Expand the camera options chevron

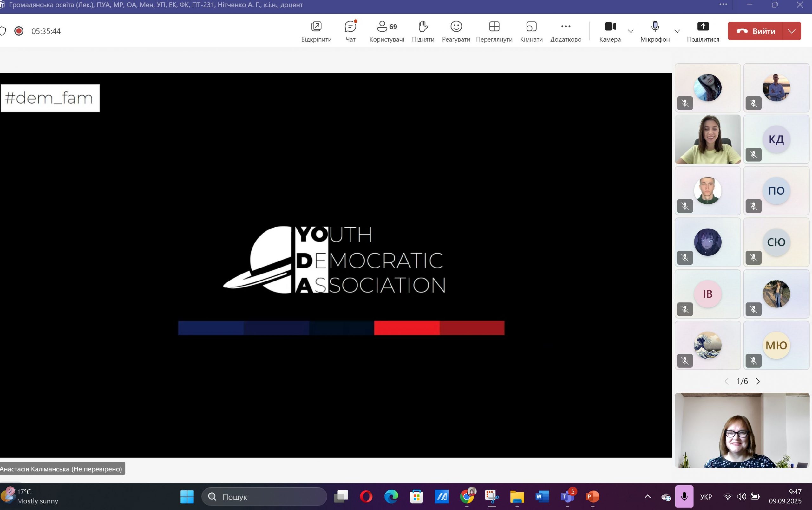(631, 31)
